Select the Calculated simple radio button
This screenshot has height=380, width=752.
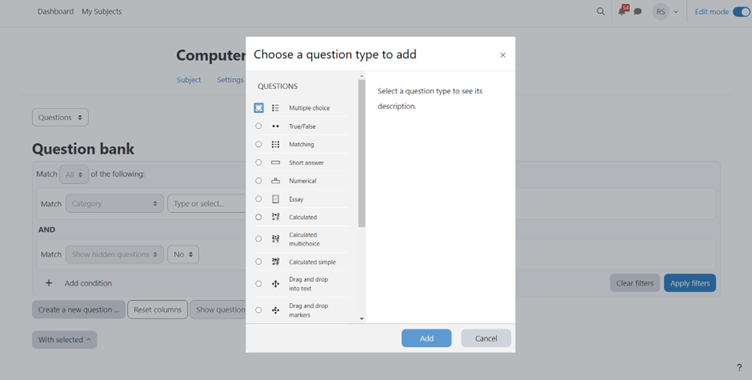pyautogui.click(x=258, y=262)
